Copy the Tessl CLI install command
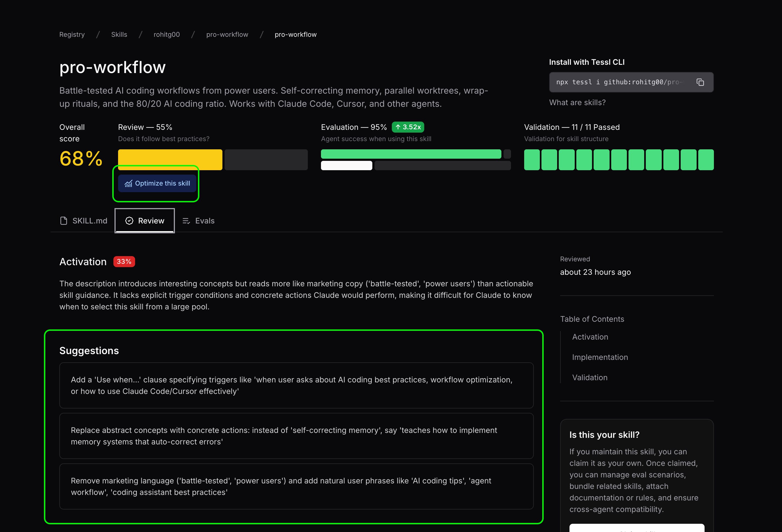This screenshot has height=532, width=782. (x=700, y=82)
